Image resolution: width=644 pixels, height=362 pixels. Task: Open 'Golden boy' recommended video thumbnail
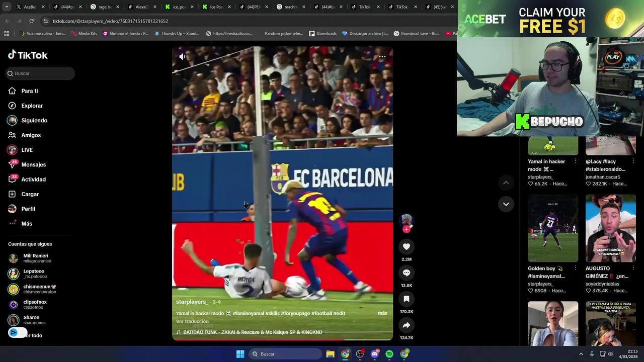click(553, 228)
